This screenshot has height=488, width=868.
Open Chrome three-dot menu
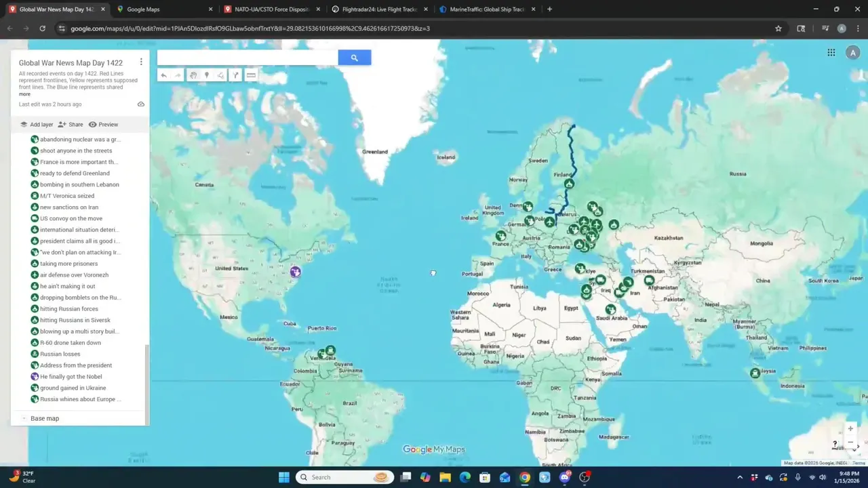[858, 28]
